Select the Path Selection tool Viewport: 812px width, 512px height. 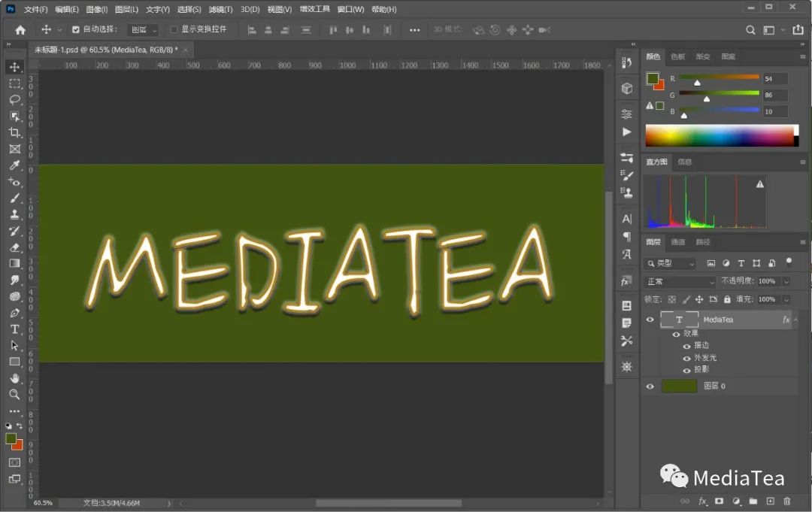coord(14,345)
